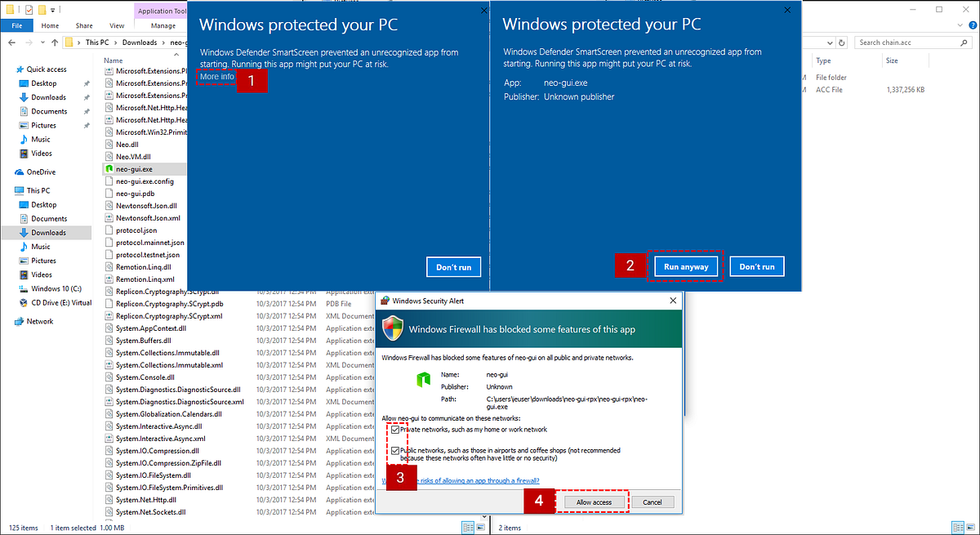
Task: Switch to large icons view in status bar
Action: point(971,528)
